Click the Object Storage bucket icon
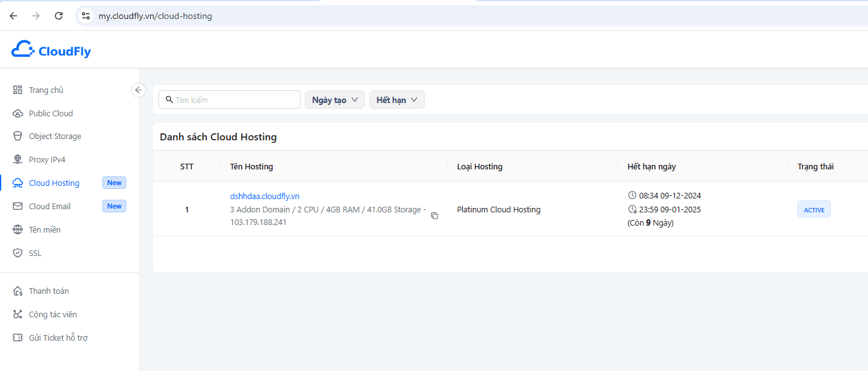The image size is (868, 371). tap(18, 136)
